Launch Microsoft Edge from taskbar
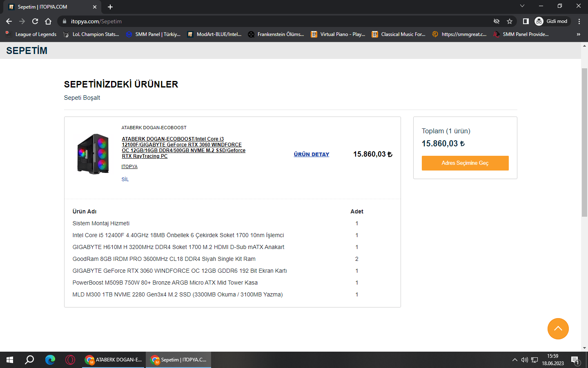 (50, 360)
